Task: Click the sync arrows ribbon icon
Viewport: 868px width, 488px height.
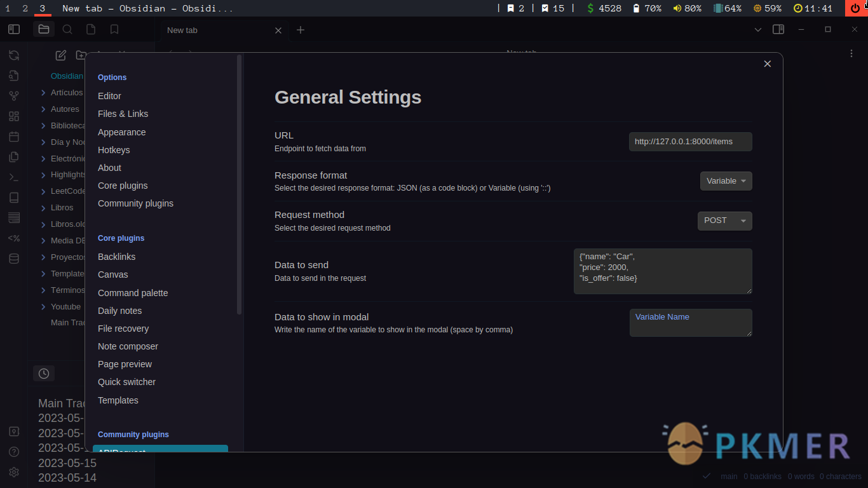Action: (14, 55)
